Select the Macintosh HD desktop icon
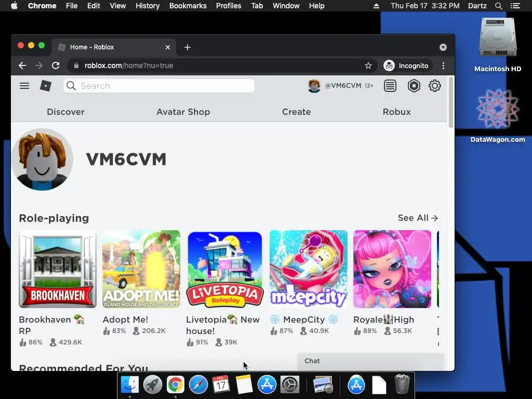This screenshot has width=532, height=399. (x=497, y=45)
